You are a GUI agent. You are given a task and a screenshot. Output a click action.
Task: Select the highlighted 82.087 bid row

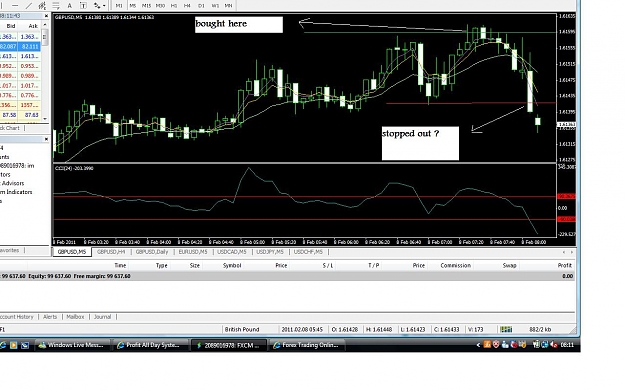pyautogui.click(x=20, y=46)
